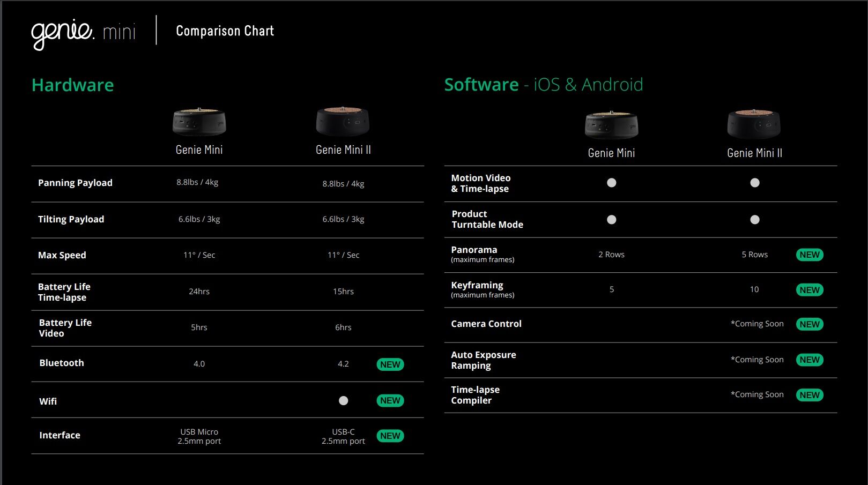Viewport: 868px width, 485px height.
Task: Click the Hardware heading
Action: (73, 85)
